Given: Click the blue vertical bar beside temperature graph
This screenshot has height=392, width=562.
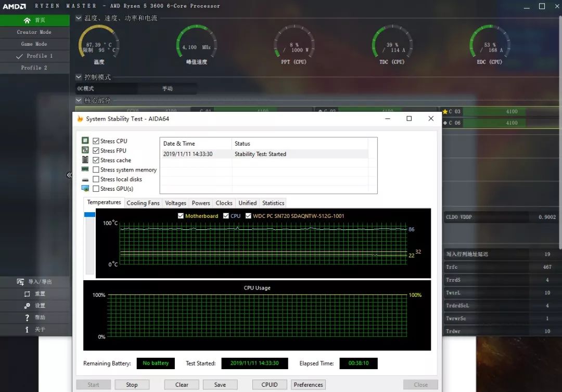Looking at the screenshot, I should [90, 214].
